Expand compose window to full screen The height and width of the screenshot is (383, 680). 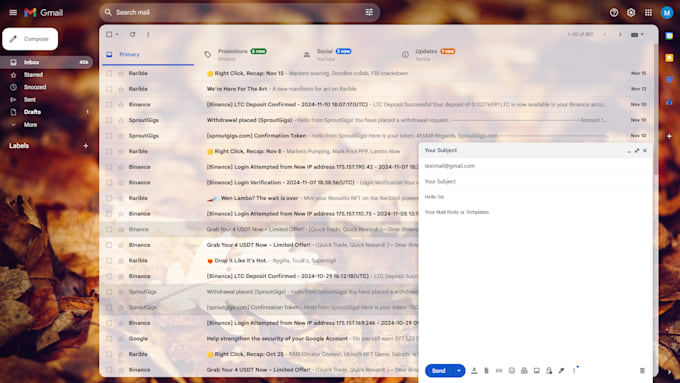[x=637, y=151]
